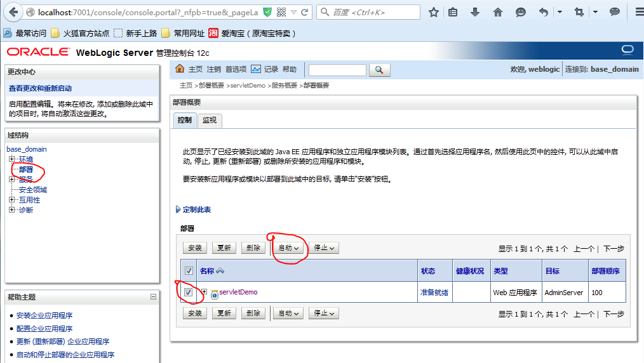
Task: Click upper 删除 button
Action: (x=253, y=247)
